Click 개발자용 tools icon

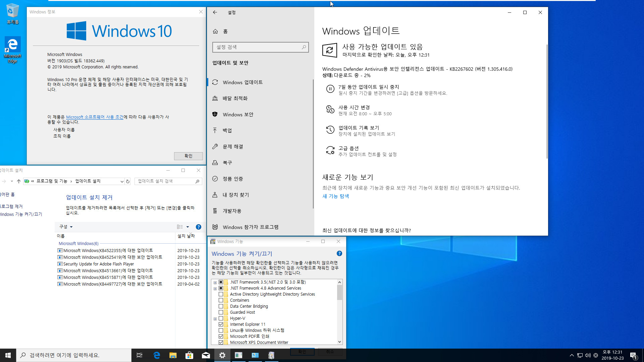(215, 211)
